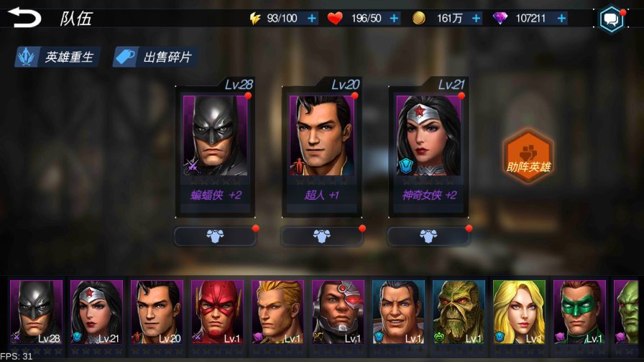Click the orange 助阵英雄 hexagon icon
Image resolution: width=644 pixels, height=362 pixels.
(x=528, y=156)
